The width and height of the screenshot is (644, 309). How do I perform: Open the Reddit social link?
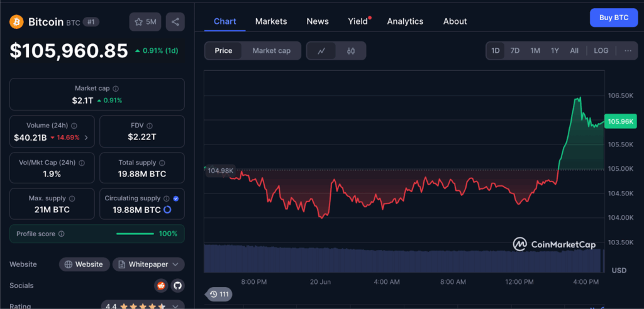[x=162, y=286]
